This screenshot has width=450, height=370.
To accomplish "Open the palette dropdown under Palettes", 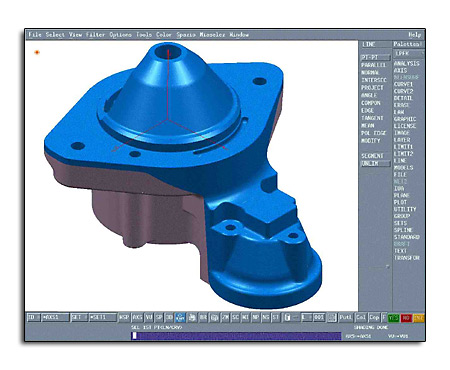I will pos(409,53).
